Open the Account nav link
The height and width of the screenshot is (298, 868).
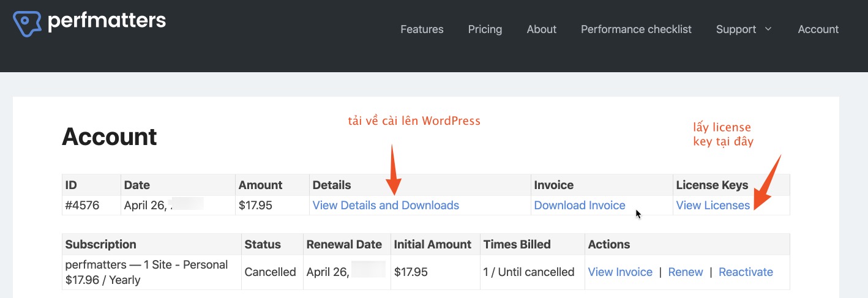point(818,29)
